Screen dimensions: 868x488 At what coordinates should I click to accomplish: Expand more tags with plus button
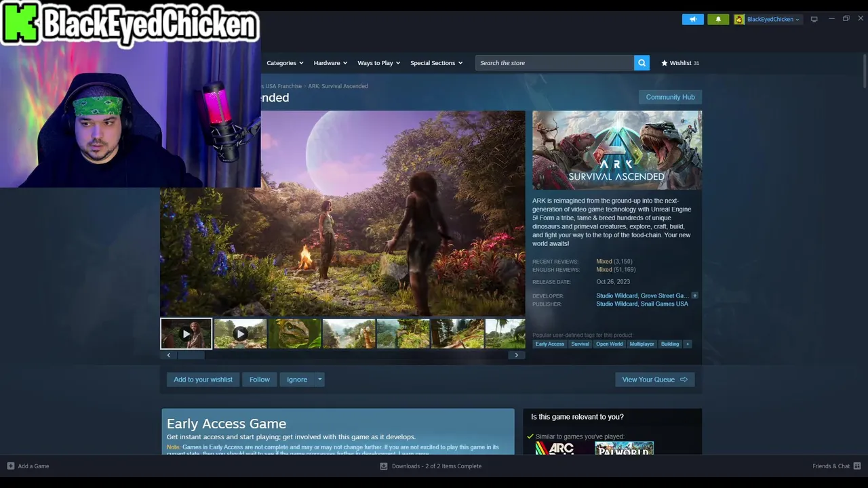[x=688, y=344]
